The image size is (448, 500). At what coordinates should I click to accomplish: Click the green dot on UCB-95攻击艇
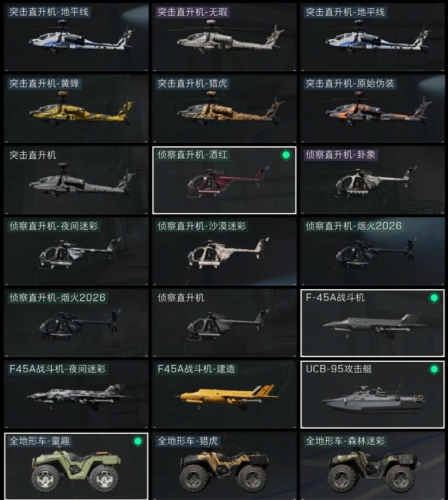pyautogui.click(x=434, y=369)
